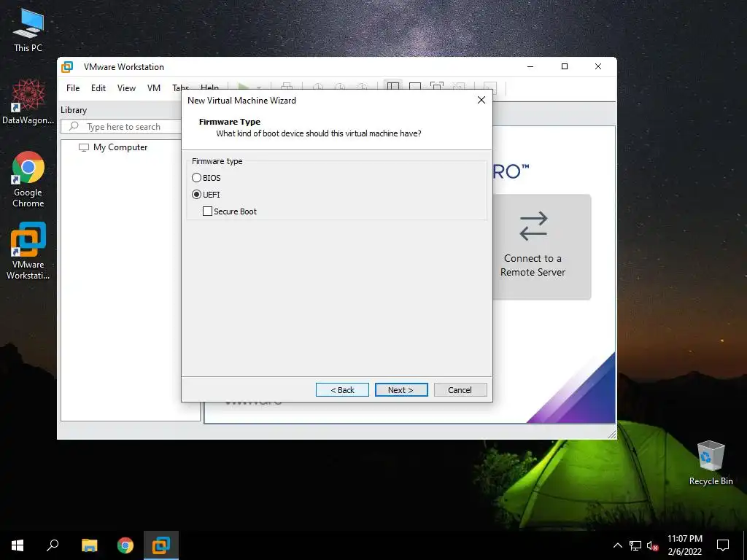Open the File menu in VMware Workstation
The height and width of the screenshot is (560, 747).
73,88
